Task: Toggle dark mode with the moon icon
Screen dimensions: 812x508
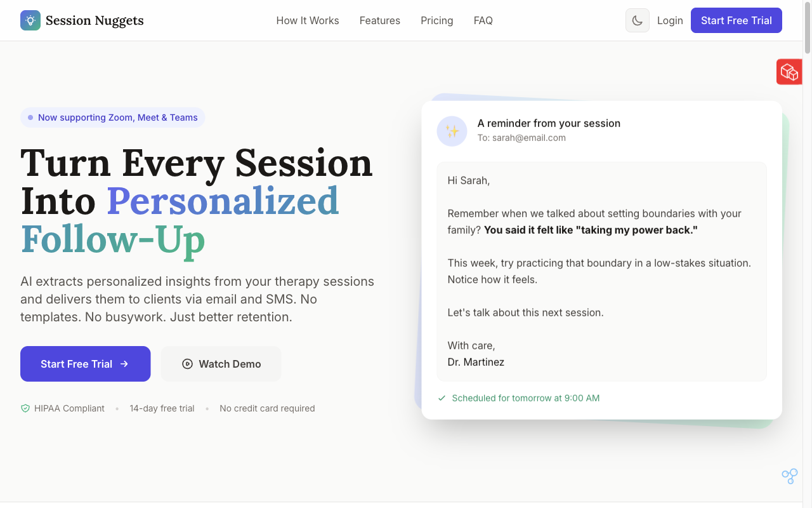Action: (x=637, y=20)
